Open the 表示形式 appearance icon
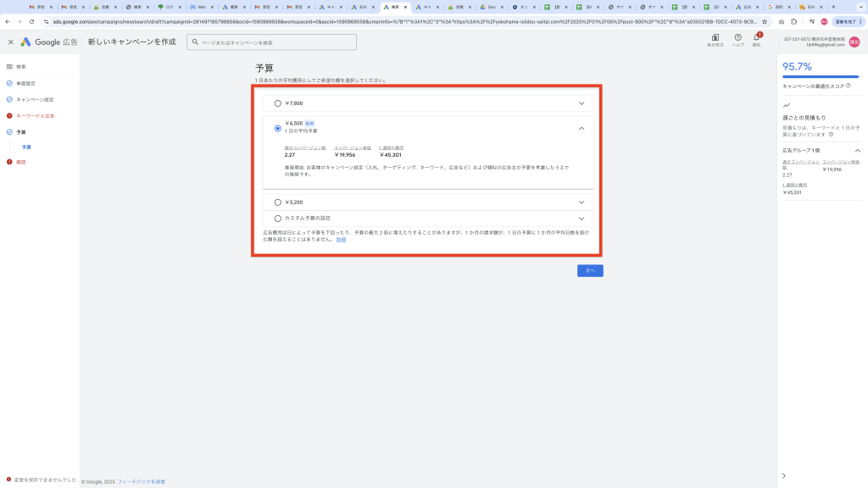The width and height of the screenshot is (868, 488). pyautogui.click(x=715, y=38)
